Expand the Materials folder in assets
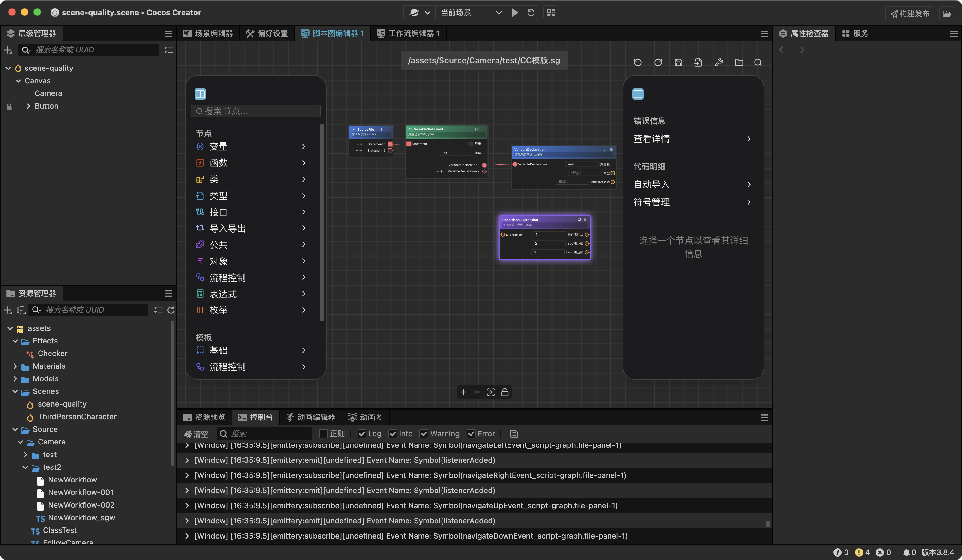 coord(15,366)
